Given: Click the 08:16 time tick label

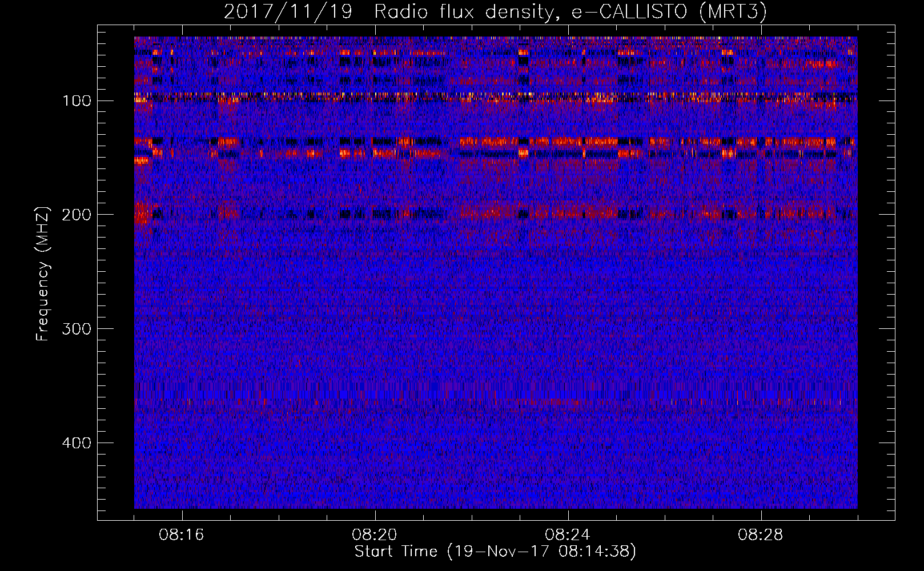Looking at the screenshot, I should 182,535.
